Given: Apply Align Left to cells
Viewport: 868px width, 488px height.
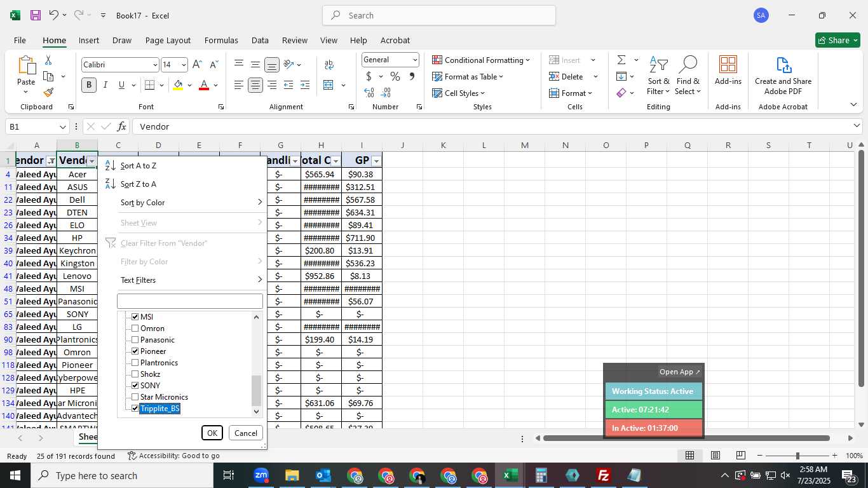Looking at the screenshot, I should (238, 85).
